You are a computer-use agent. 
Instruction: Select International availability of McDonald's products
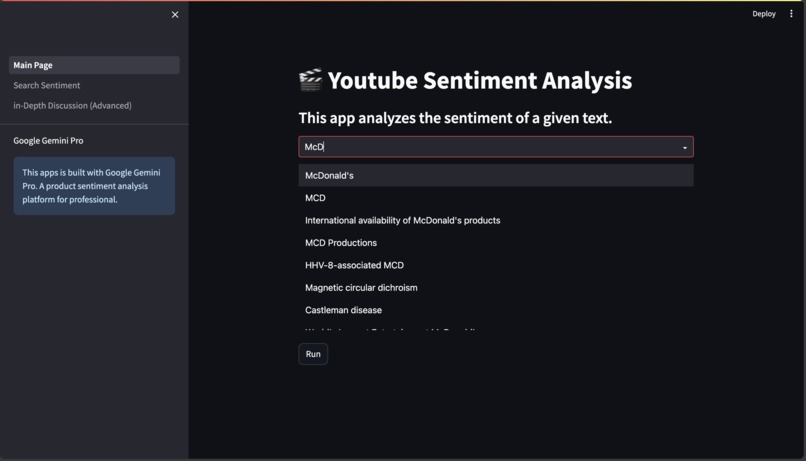496,220
